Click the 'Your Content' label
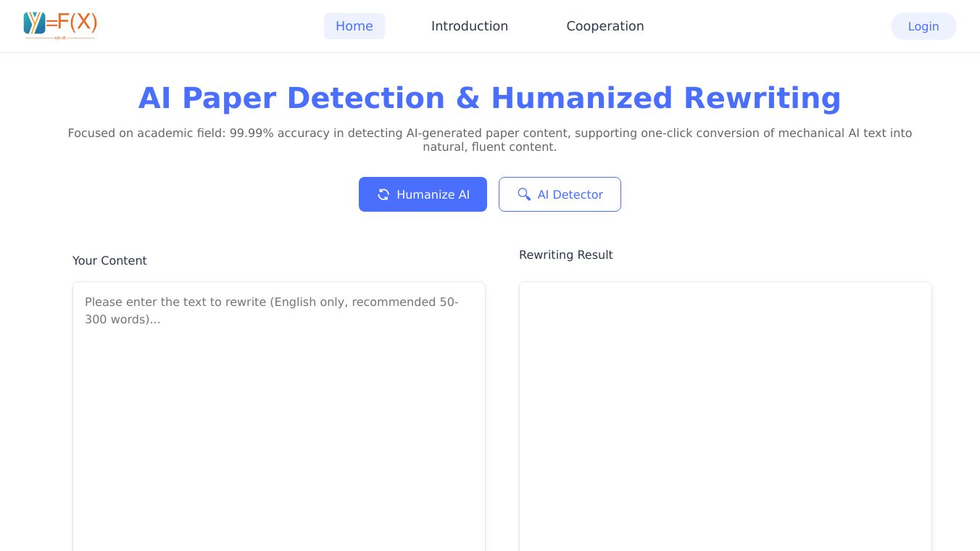 pyautogui.click(x=109, y=260)
